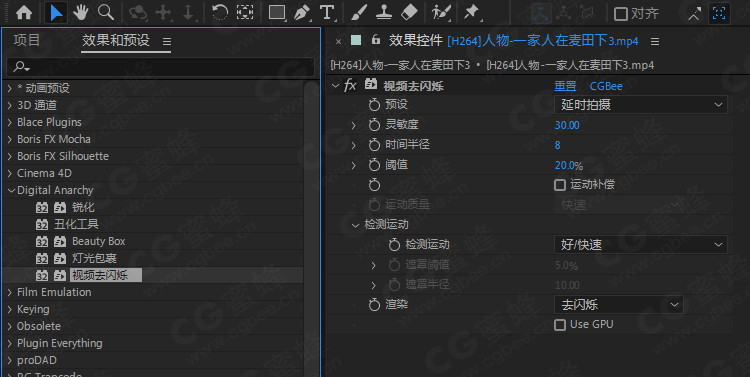Viewport: 750px width, 377px height.
Task: Select the Zoom magnifier tool
Action: click(105, 12)
